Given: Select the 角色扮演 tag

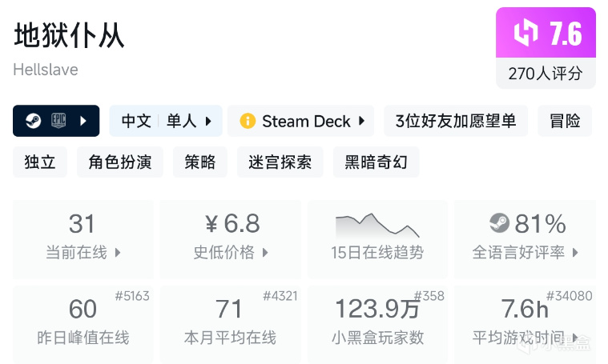Looking at the screenshot, I should pos(120,162).
